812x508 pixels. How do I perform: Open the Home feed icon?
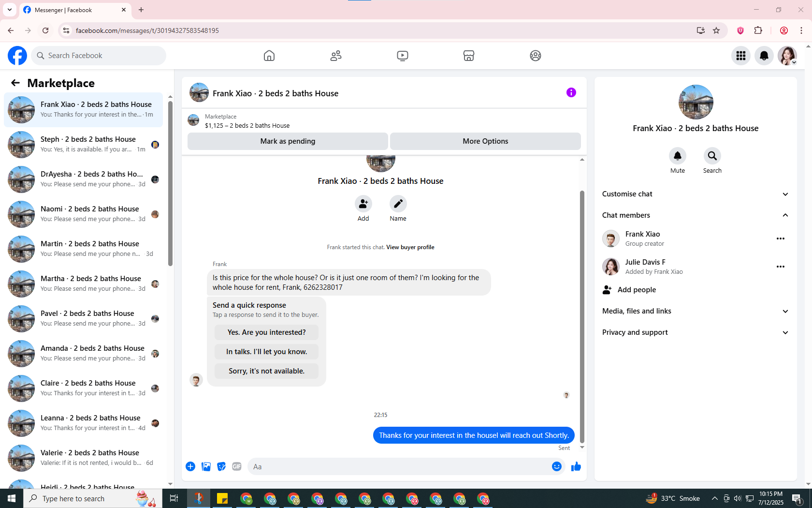click(x=269, y=56)
